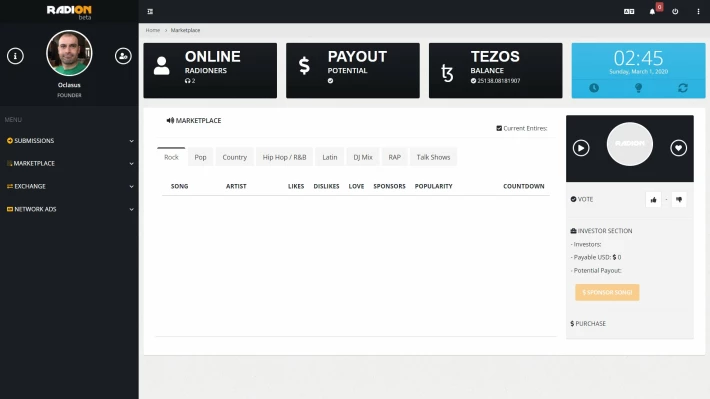Expand the Marketplace sidebar menu

coord(69,163)
